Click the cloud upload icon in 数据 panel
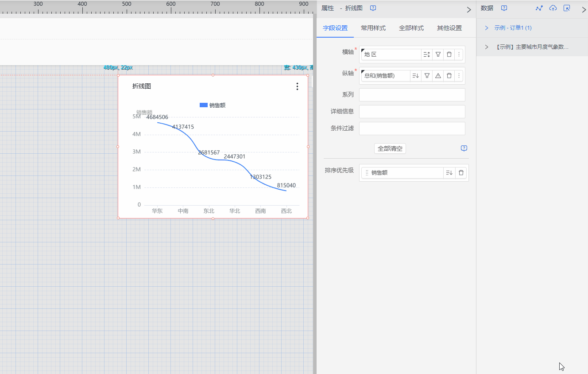588x374 pixels. [x=553, y=8]
